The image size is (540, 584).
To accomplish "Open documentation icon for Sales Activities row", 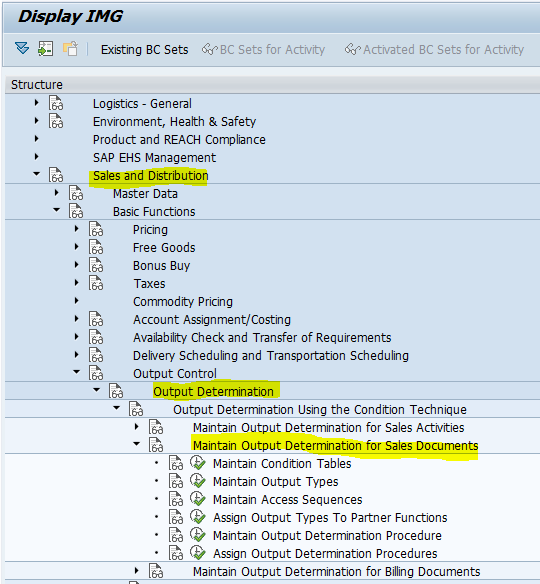I will [156, 427].
